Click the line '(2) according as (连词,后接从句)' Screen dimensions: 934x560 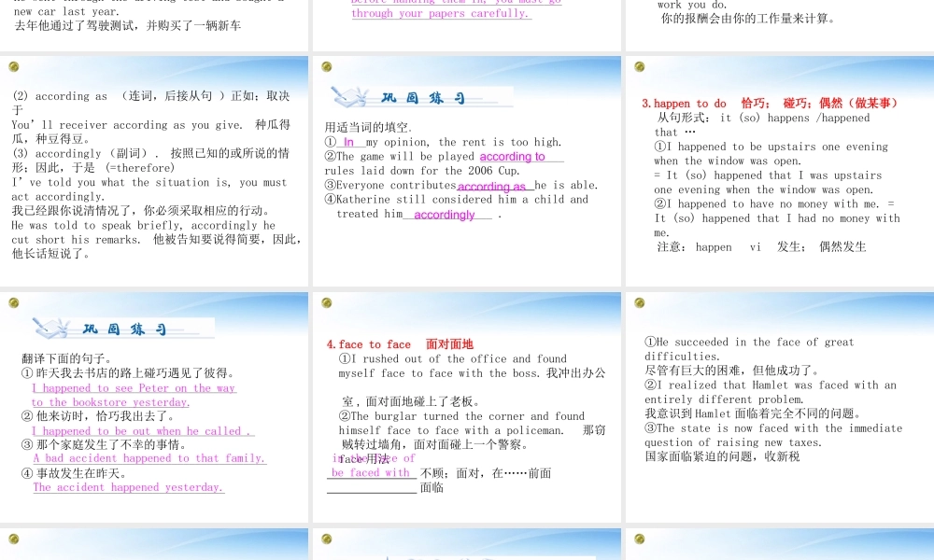[x=150, y=96]
